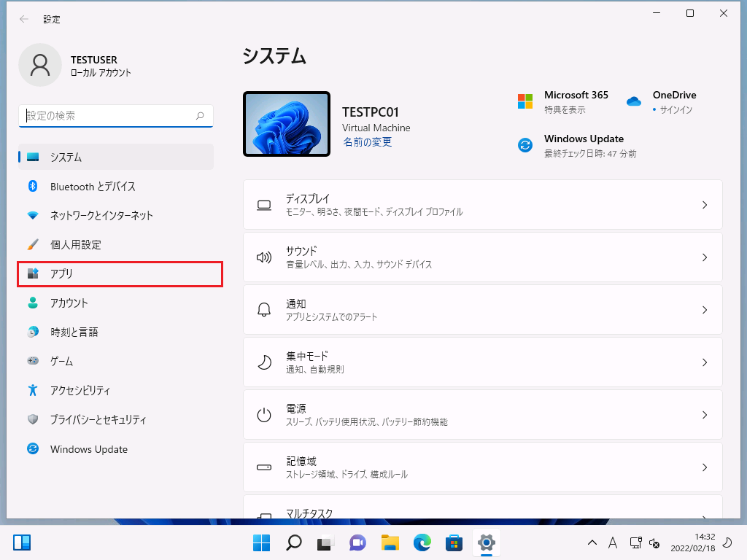
Task: Select アプリ (Apps) in the sidebar
Action: point(120,274)
